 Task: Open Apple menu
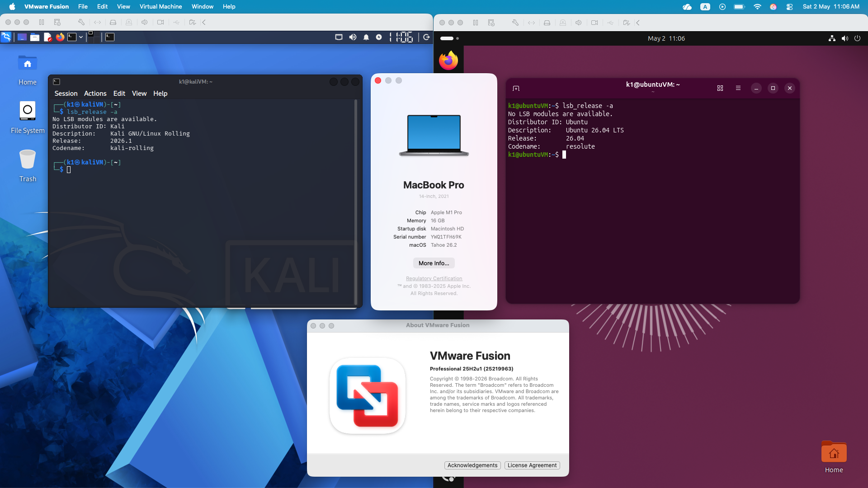[x=12, y=7]
